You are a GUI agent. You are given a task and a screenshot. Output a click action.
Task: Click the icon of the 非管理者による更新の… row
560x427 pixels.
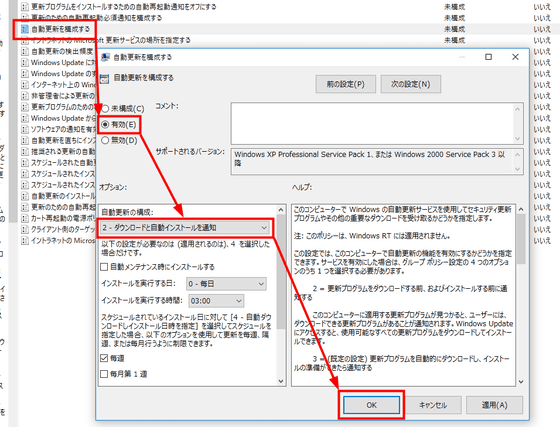[x=25, y=96]
